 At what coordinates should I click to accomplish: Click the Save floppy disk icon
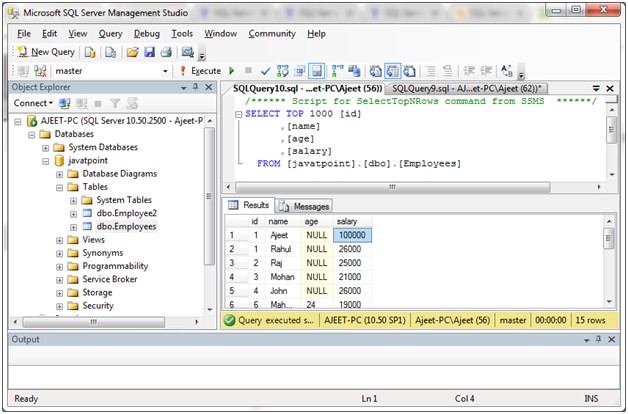(149, 52)
